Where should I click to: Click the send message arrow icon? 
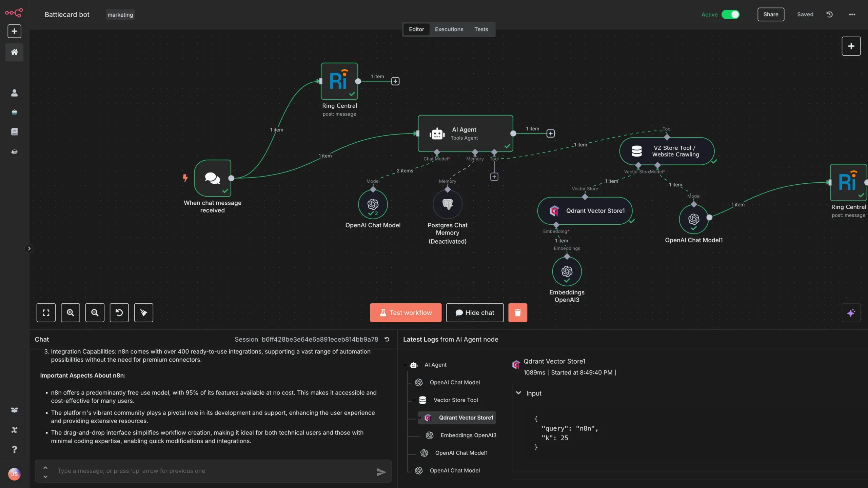tap(381, 472)
